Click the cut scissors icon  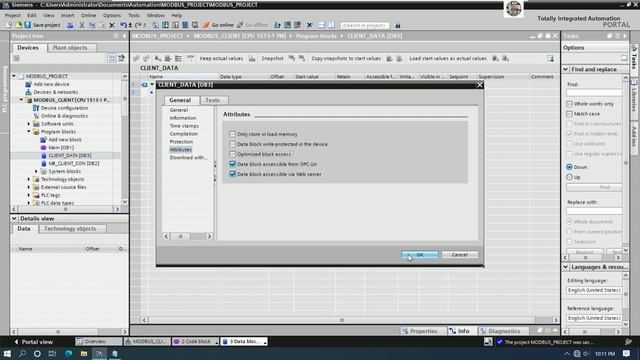point(82,25)
